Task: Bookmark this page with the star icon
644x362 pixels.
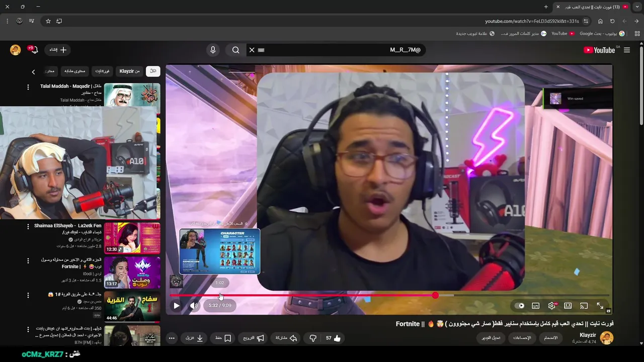Action: (48, 21)
